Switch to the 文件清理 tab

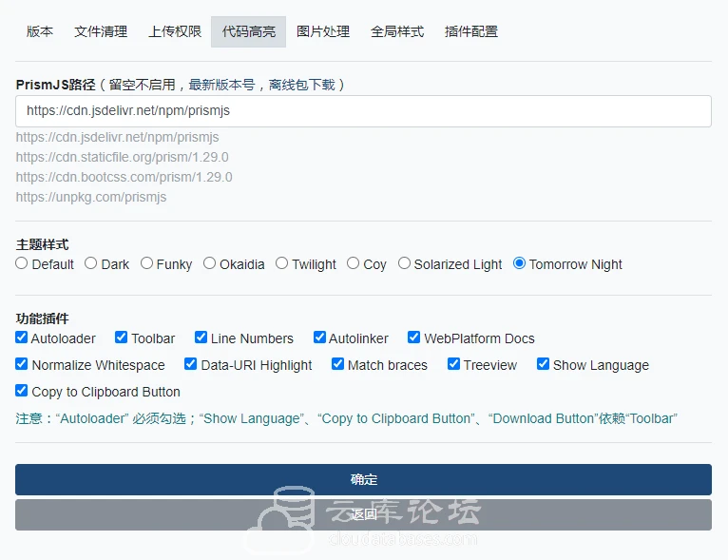pos(101,31)
